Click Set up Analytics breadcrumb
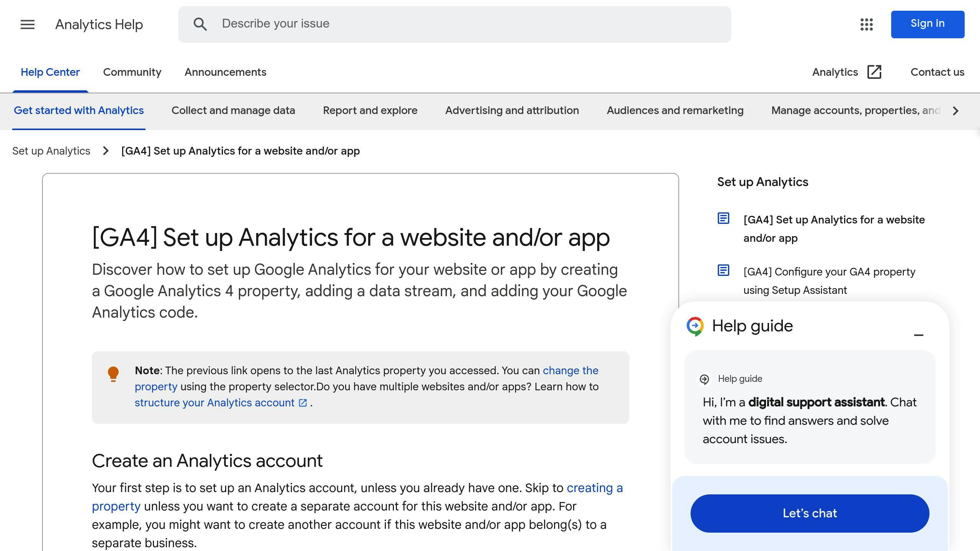Image resolution: width=980 pixels, height=551 pixels. tap(51, 151)
